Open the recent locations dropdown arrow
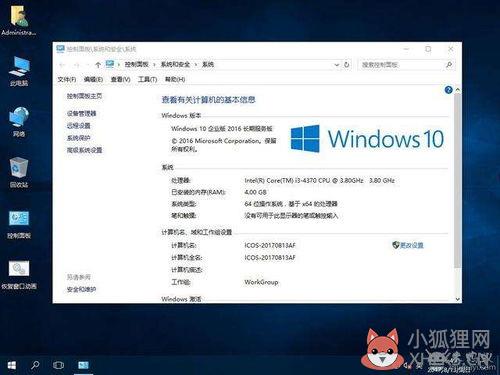 pos(87,65)
